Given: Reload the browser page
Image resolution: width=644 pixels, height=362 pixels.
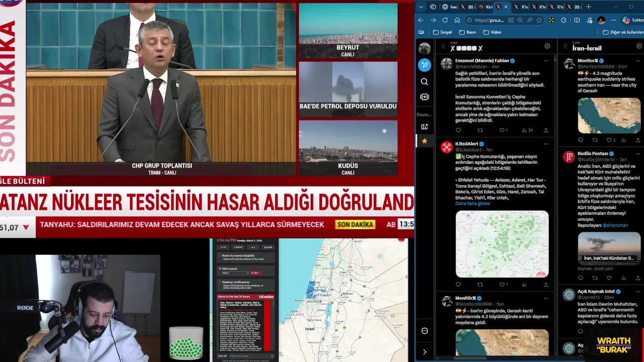Looking at the screenshot, I should coord(445,20).
